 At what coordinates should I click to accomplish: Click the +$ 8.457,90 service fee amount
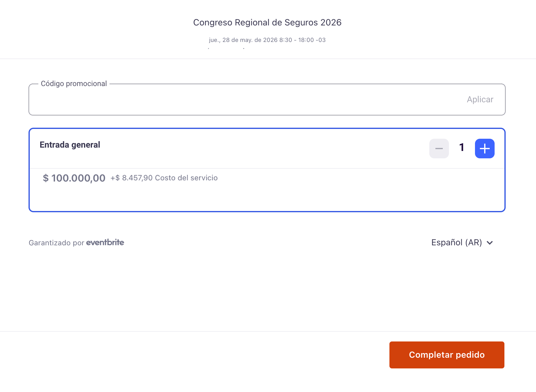click(132, 178)
